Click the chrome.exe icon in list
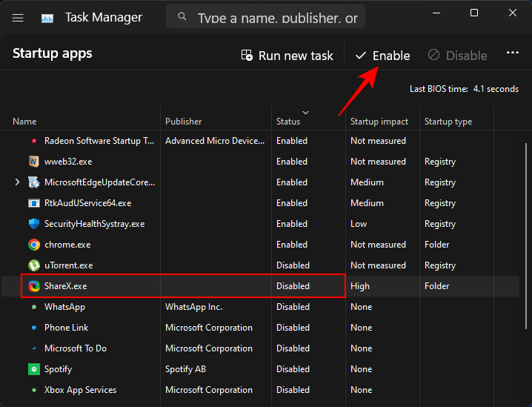Image resolution: width=532 pixels, height=407 pixels. pyautogui.click(x=34, y=245)
